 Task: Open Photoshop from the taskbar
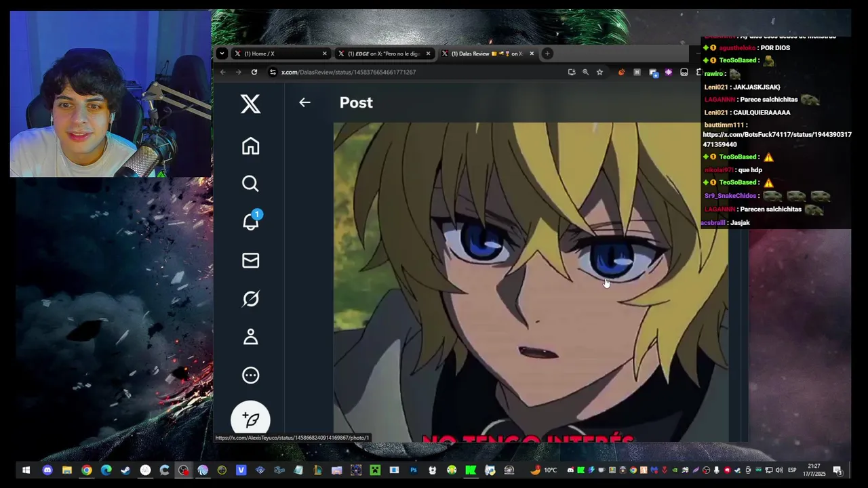(413, 470)
